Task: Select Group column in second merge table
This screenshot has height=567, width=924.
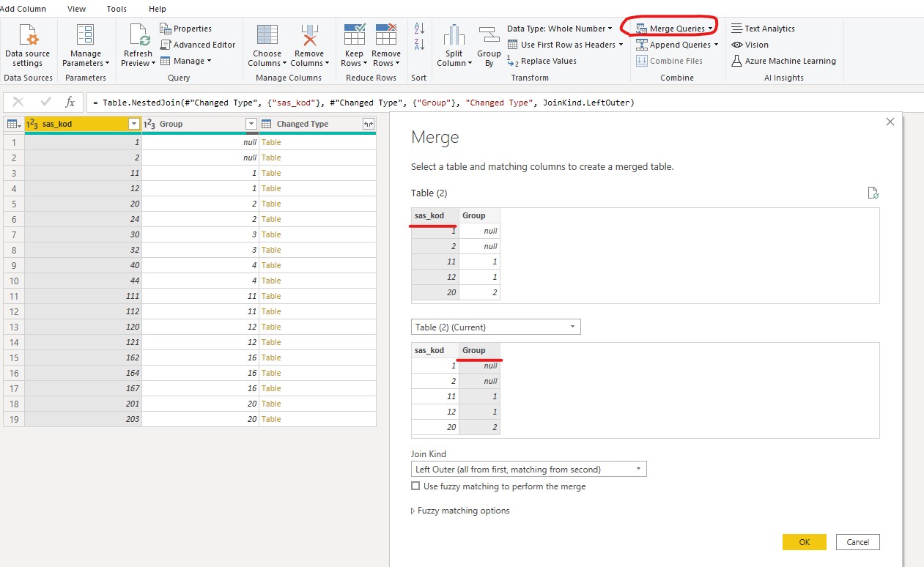Action: (x=479, y=350)
